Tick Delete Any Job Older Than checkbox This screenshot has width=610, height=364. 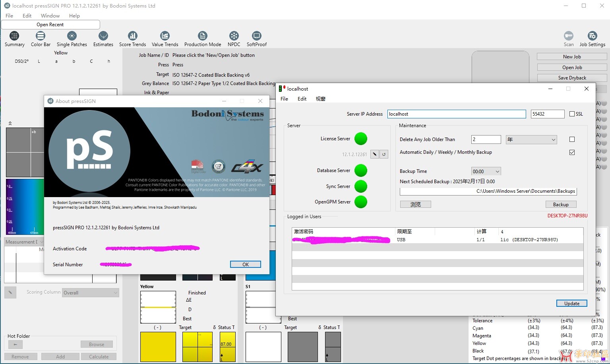coord(572,139)
